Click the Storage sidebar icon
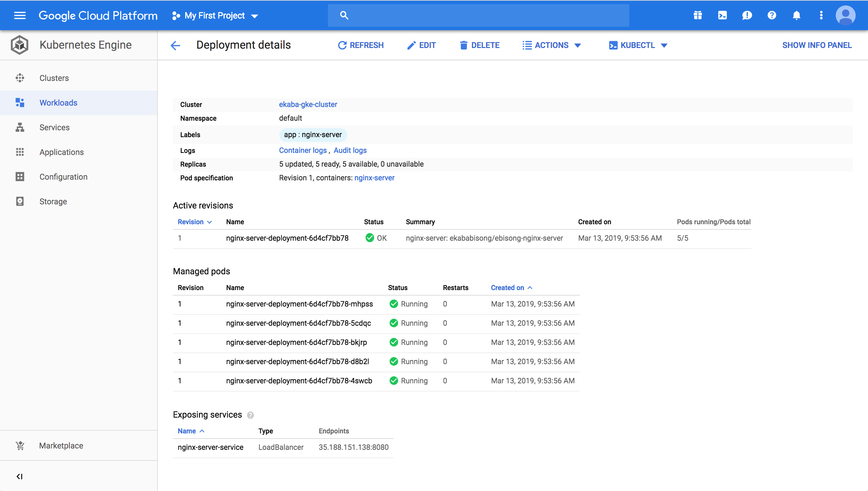 click(x=20, y=201)
